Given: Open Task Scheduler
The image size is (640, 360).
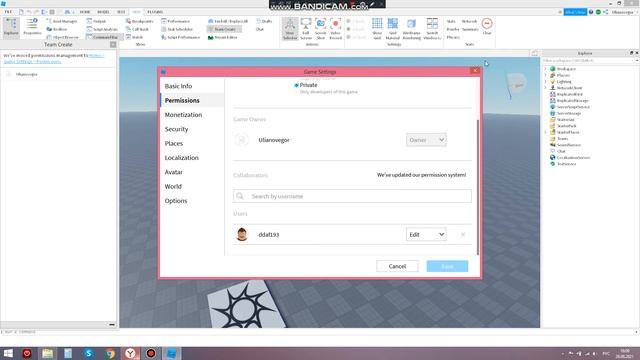Looking at the screenshot, I should (177, 29).
